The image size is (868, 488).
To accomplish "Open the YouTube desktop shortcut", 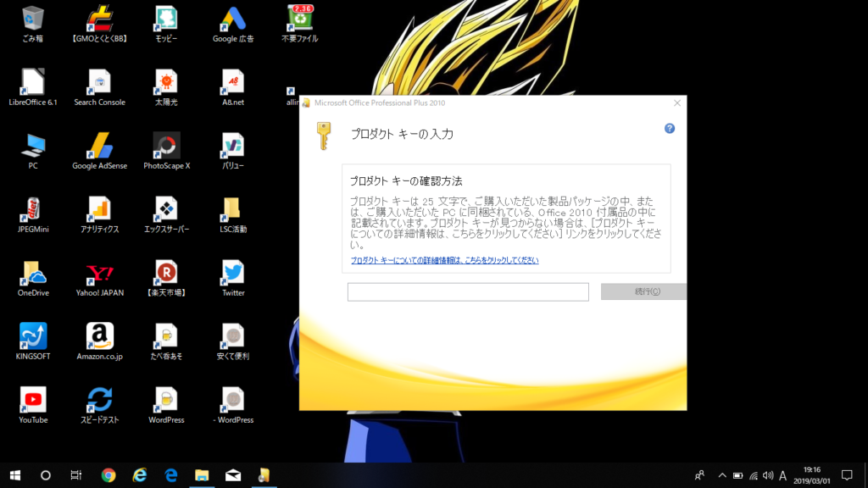I will click(x=33, y=406).
